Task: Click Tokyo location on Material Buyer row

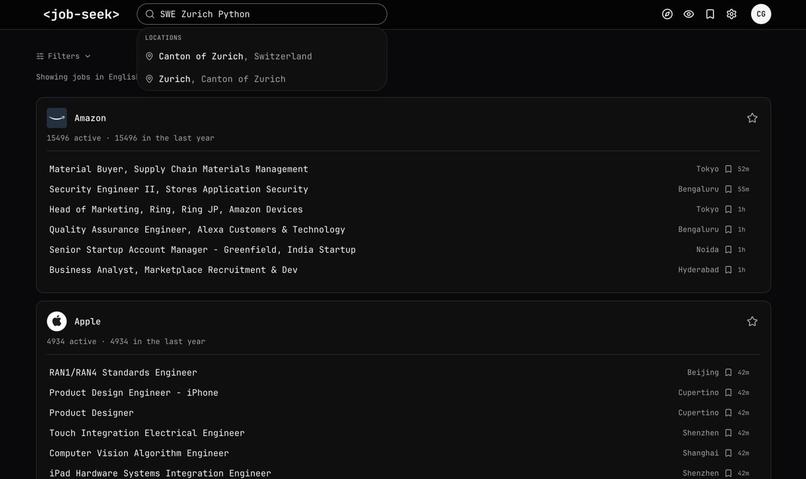Action: pyautogui.click(x=707, y=169)
